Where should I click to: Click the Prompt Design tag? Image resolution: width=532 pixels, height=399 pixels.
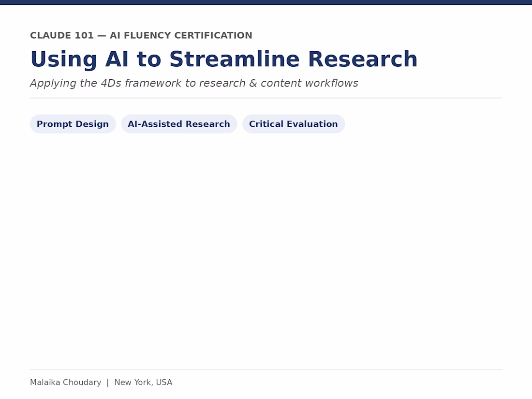(73, 124)
